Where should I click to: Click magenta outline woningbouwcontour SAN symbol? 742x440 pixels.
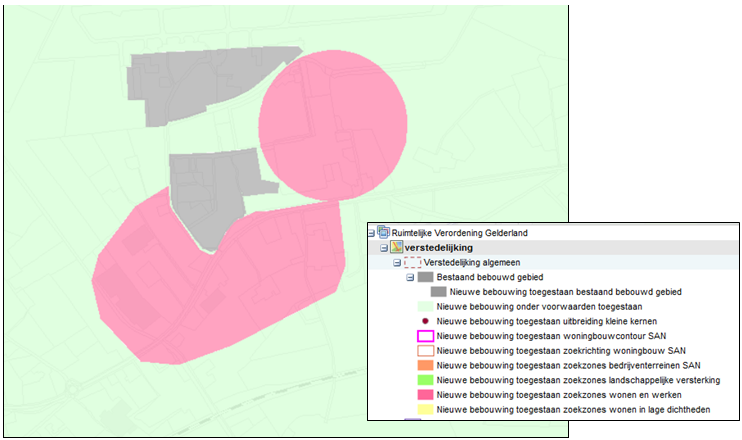425,336
